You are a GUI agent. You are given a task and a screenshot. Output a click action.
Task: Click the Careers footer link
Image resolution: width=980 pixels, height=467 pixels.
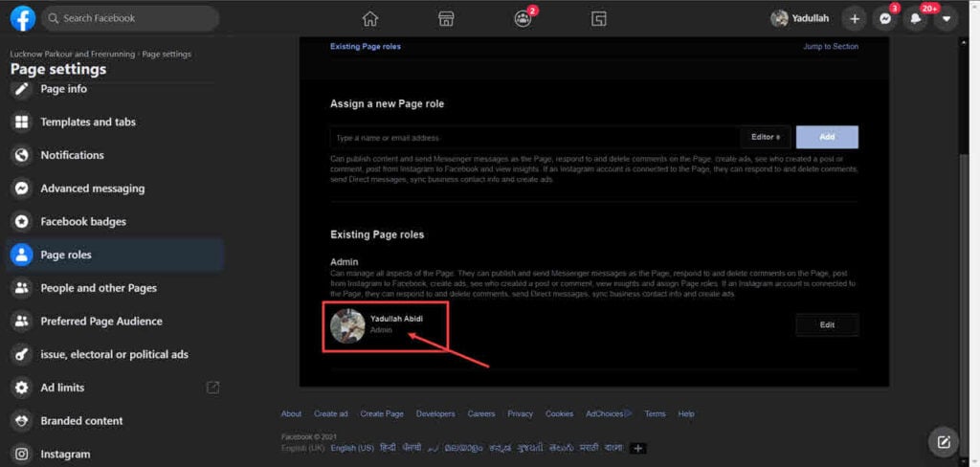tap(481, 413)
